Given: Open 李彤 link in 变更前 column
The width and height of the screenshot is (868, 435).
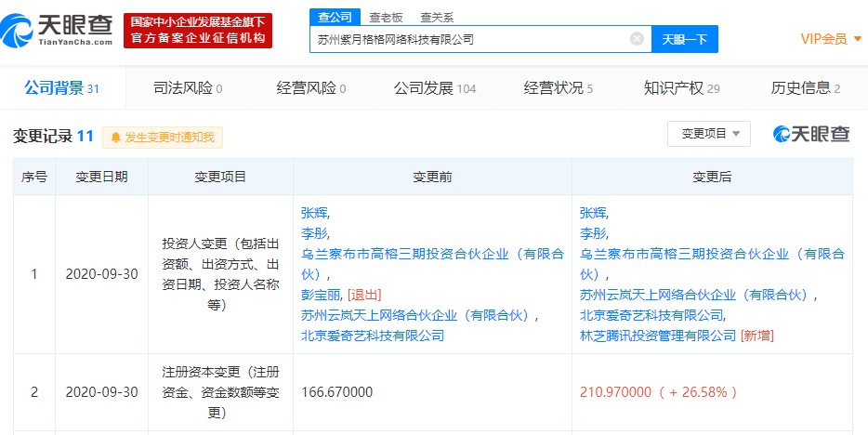Looking at the screenshot, I should [316, 233].
